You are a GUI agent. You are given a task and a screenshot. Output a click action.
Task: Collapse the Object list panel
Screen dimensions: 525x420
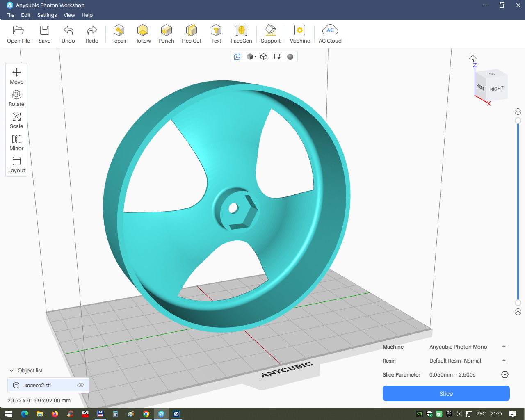(x=11, y=370)
